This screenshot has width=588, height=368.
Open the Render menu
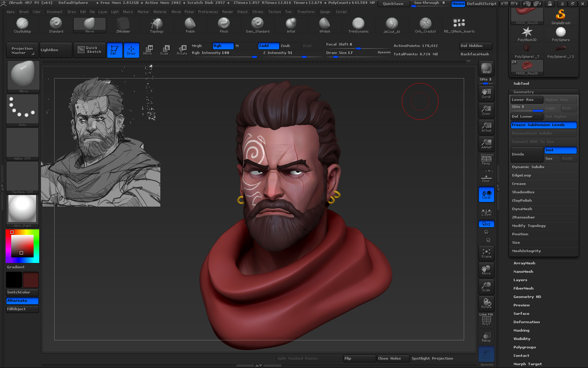(x=227, y=12)
